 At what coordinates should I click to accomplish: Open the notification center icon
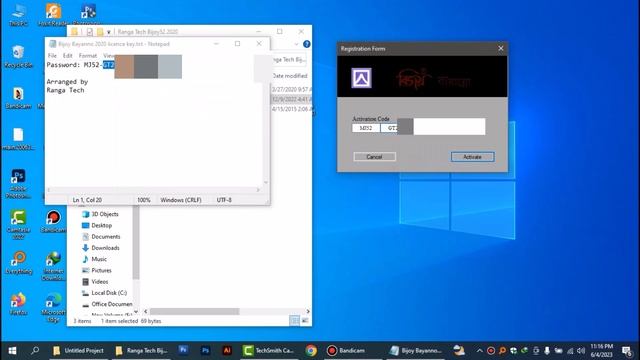coord(627,351)
